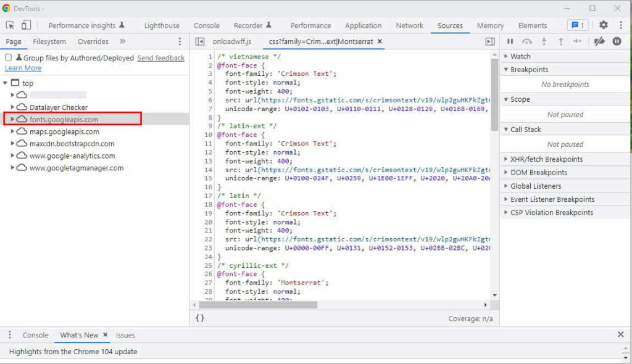632x364 pixels.
Task: Switch to the Network panel
Action: point(409,25)
